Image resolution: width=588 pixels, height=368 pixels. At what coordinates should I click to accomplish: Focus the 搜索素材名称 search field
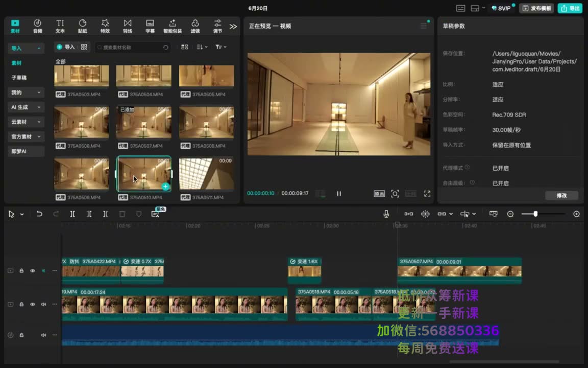pyautogui.click(x=133, y=48)
